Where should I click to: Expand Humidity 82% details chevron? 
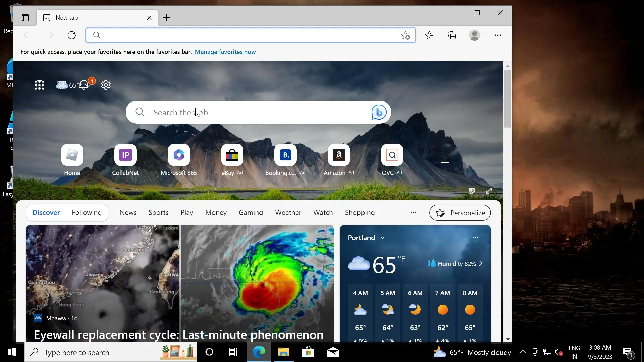(x=481, y=264)
